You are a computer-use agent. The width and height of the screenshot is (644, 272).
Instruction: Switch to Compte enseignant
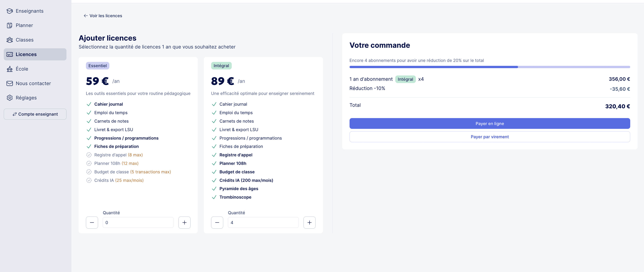[x=35, y=114]
